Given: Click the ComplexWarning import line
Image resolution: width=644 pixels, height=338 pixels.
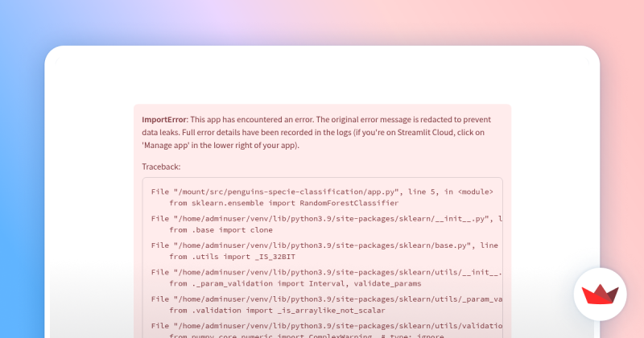Looking at the screenshot, I should pyautogui.click(x=307, y=336).
